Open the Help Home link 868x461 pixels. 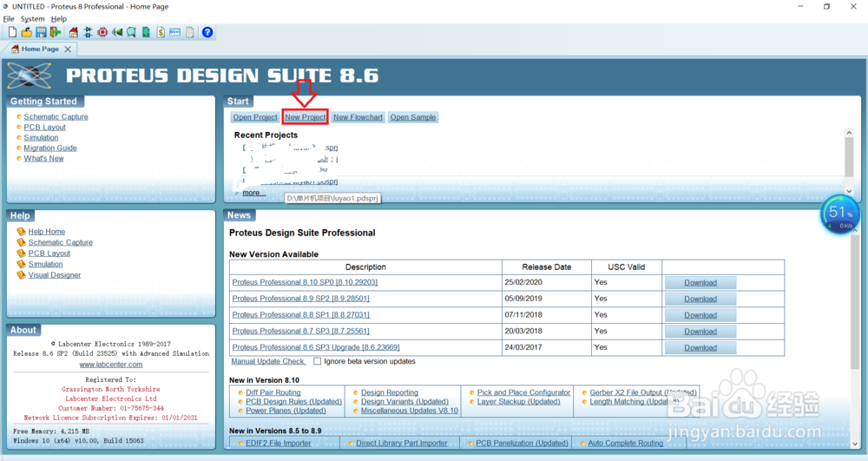(47, 232)
